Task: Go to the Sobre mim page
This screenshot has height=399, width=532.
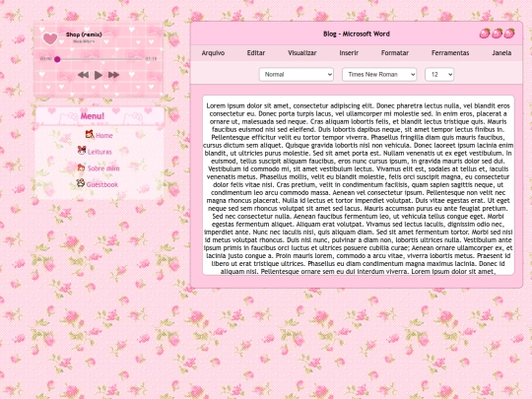Action: click(x=103, y=168)
